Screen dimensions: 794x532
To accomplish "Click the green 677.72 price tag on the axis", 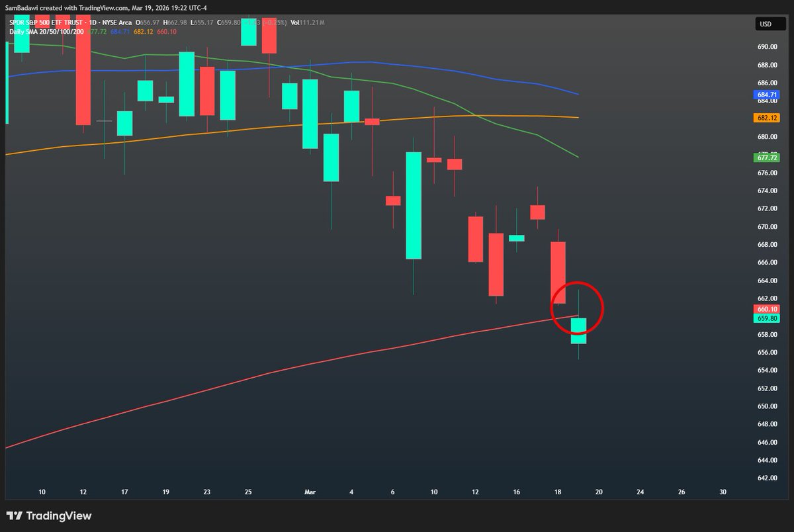I will 766,157.
